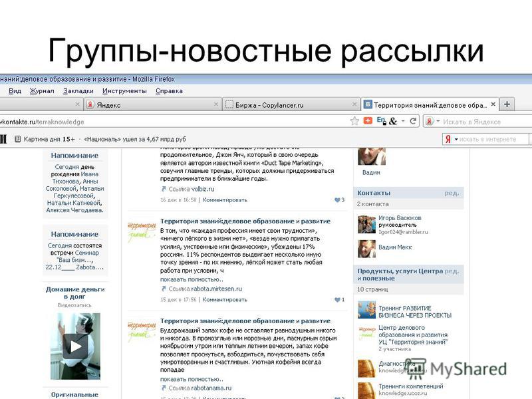
Task: Open the Контакты section header
Action: pyautogui.click(x=374, y=193)
